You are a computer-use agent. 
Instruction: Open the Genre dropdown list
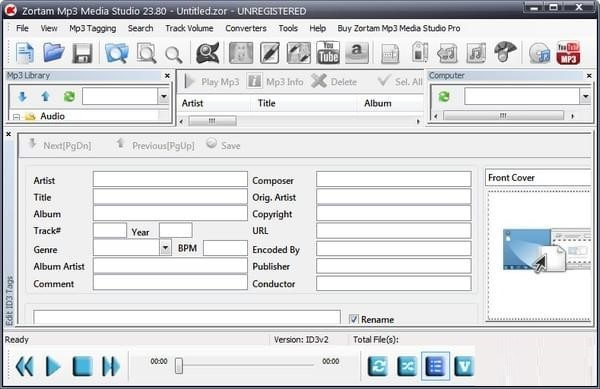(165, 248)
